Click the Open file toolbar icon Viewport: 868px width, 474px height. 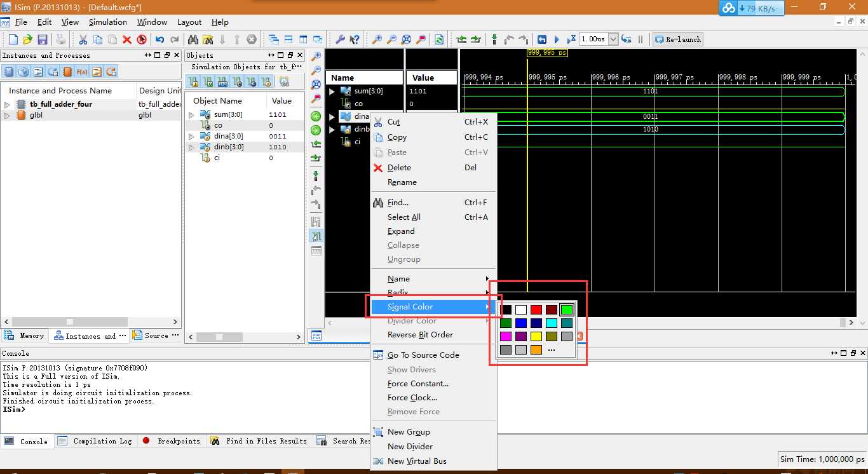coord(27,39)
